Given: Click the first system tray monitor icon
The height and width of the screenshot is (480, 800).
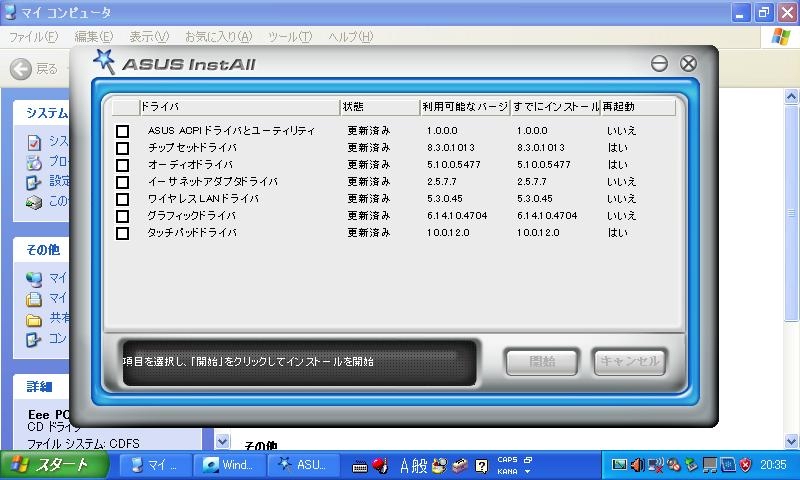Looking at the screenshot, I should [x=619, y=465].
